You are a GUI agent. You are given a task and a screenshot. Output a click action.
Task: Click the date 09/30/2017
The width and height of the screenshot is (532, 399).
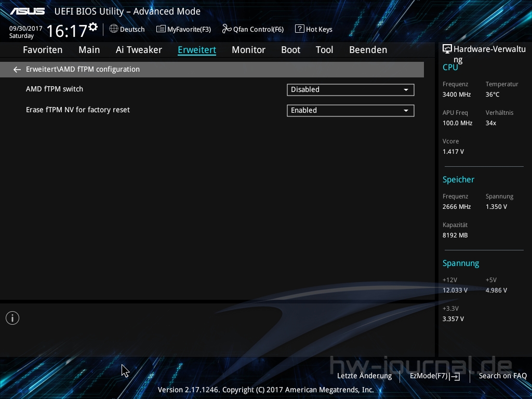click(x=26, y=29)
